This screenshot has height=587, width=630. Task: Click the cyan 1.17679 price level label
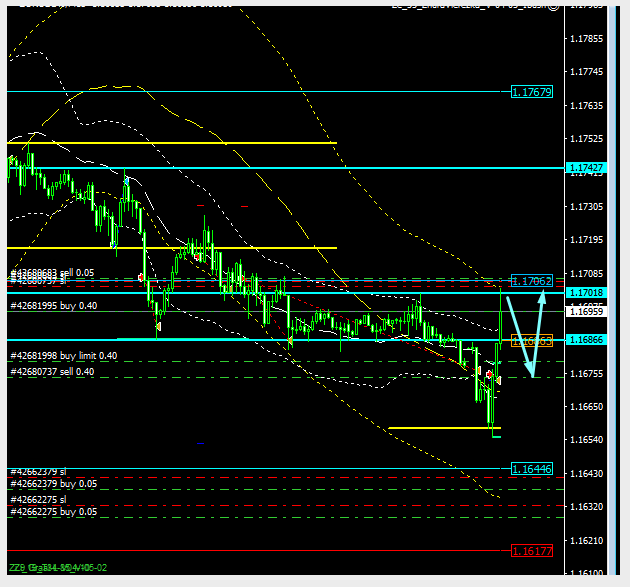click(x=532, y=92)
